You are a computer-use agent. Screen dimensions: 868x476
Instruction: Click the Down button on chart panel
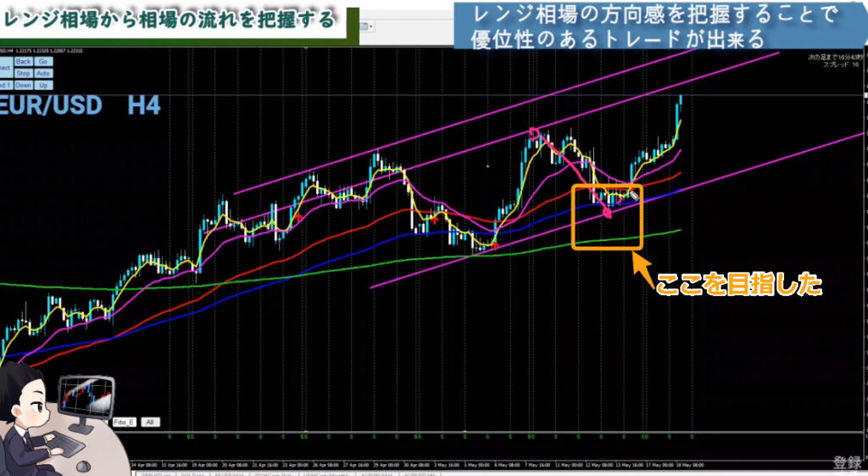(x=23, y=86)
